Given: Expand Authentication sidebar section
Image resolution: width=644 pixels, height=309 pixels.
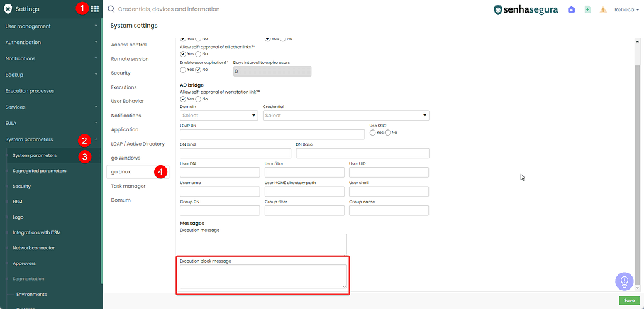Looking at the screenshot, I should tap(50, 42).
